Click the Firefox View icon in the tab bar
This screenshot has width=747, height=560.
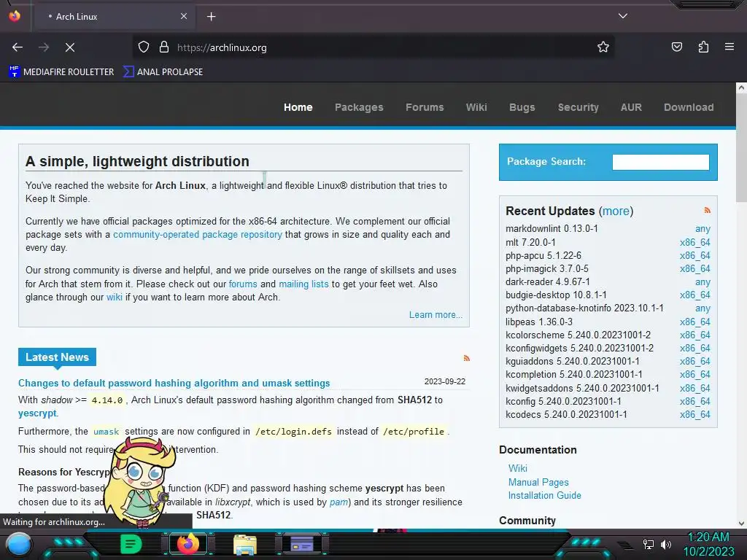(15, 16)
